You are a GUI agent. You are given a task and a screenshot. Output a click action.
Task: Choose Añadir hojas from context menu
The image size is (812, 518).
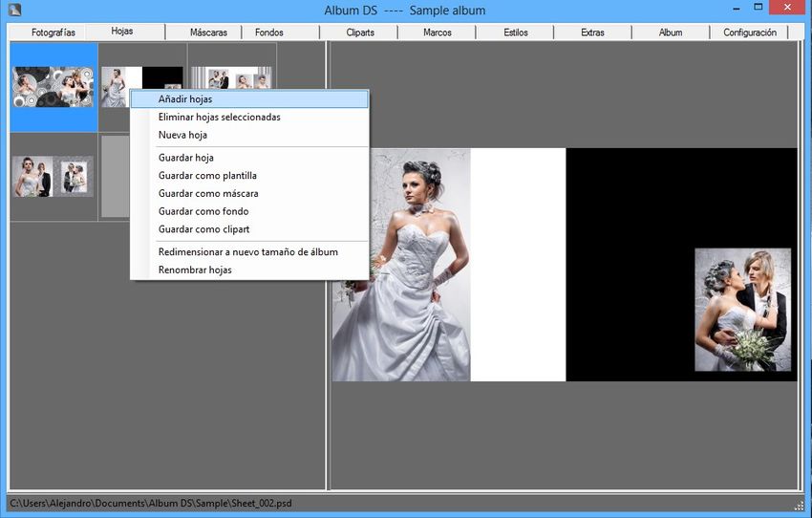(x=185, y=99)
